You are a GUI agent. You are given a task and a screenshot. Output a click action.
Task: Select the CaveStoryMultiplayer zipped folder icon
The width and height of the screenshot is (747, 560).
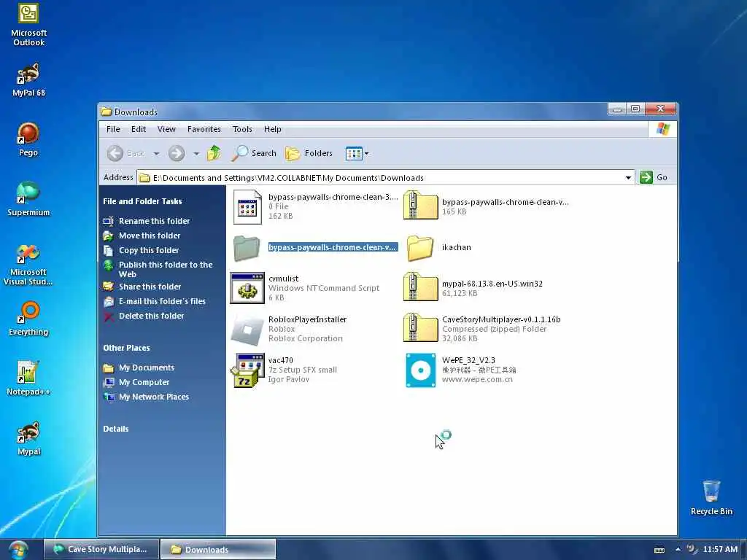click(420, 328)
